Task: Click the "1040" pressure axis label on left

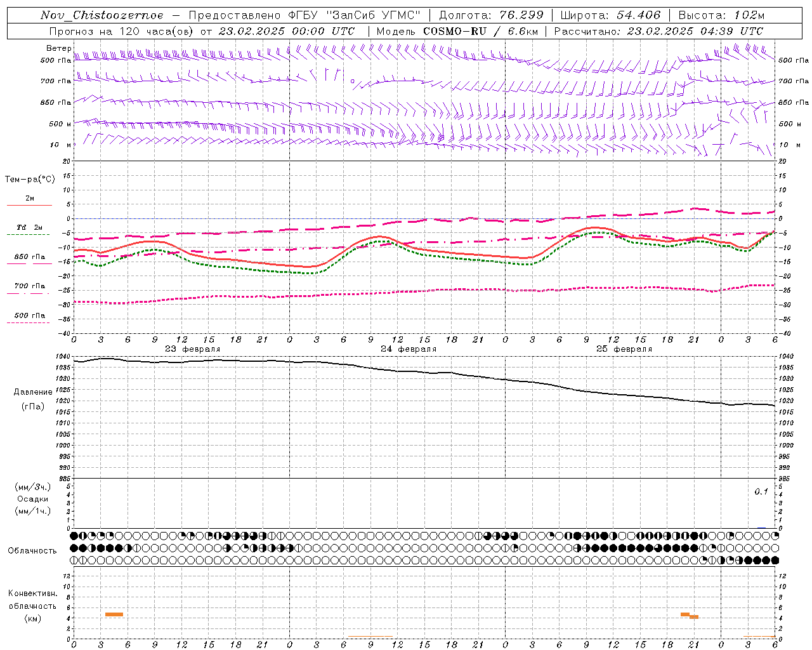Action: 62,357
